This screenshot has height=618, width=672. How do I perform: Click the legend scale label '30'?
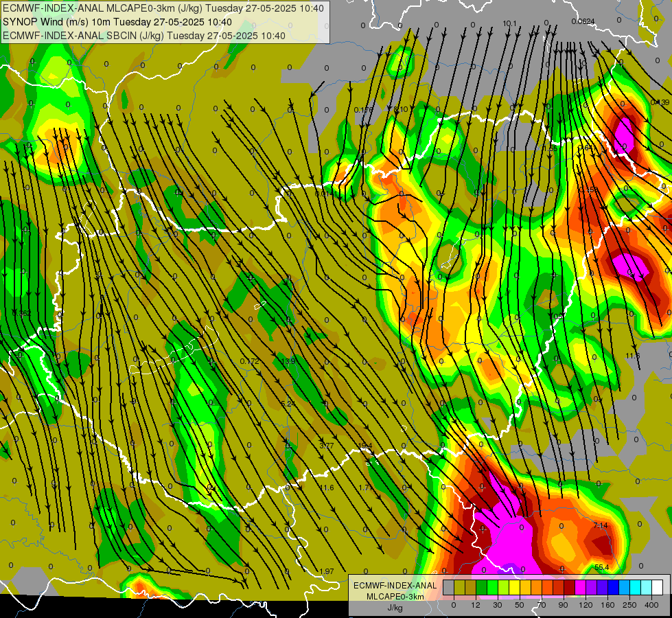coord(498,605)
